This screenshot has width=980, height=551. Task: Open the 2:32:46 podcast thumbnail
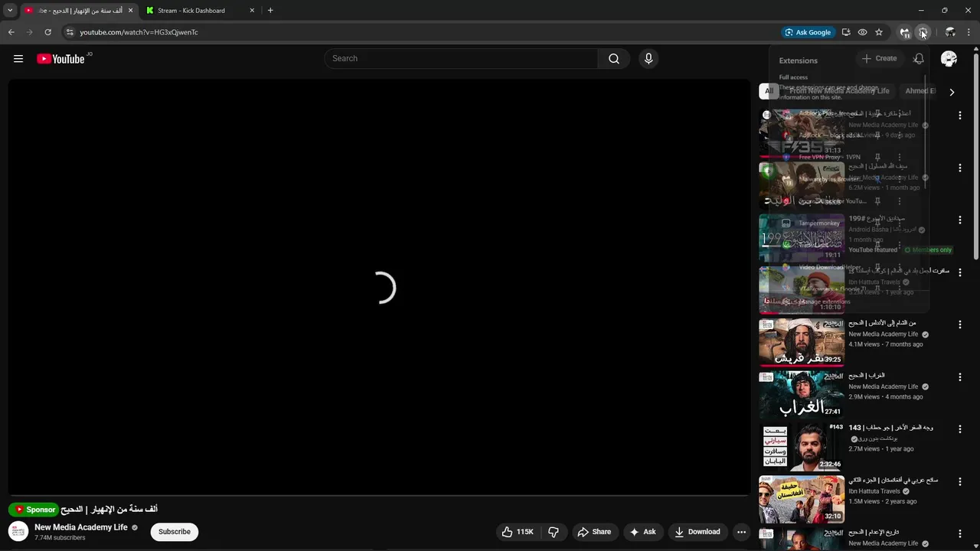click(802, 447)
